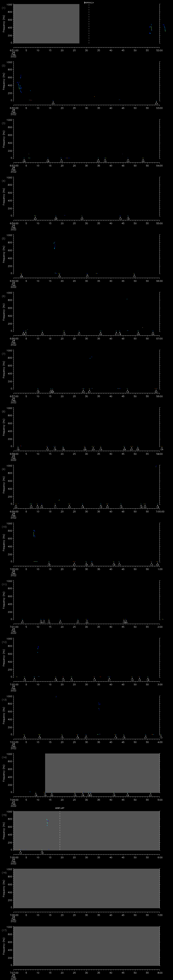Screen dimensions: 173x980
Task: Select panel number label (17)
Action: point(4,930)
